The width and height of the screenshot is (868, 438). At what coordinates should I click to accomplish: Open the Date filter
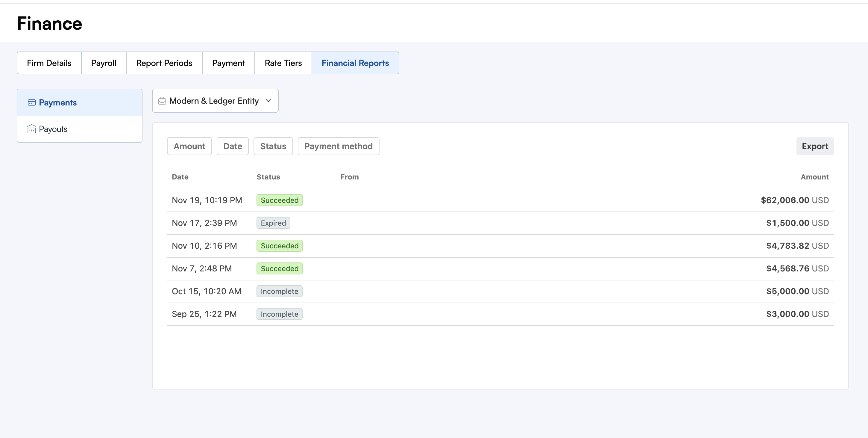[233, 146]
